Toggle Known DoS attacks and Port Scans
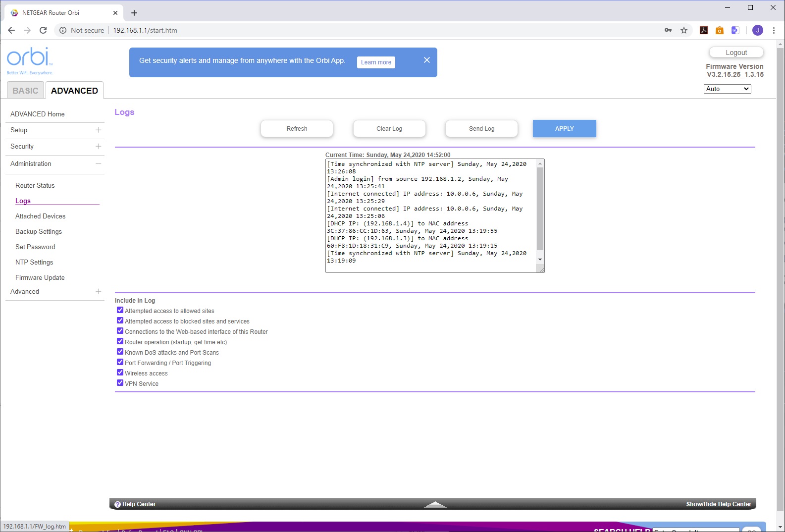 (x=120, y=352)
